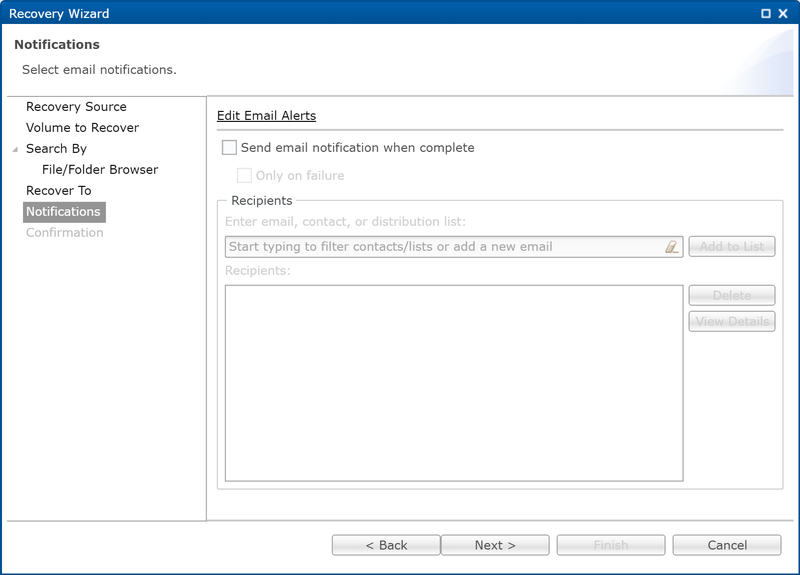Go back with the < Back button

(x=386, y=545)
